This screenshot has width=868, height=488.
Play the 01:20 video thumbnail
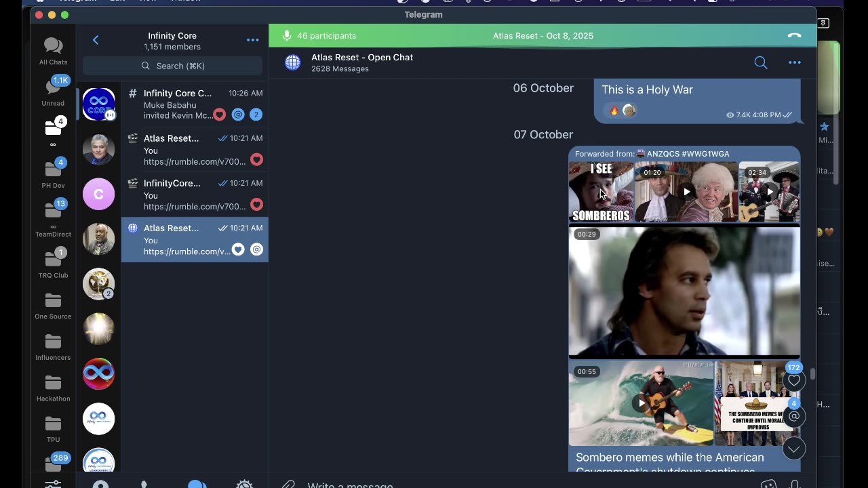click(686, 192)
